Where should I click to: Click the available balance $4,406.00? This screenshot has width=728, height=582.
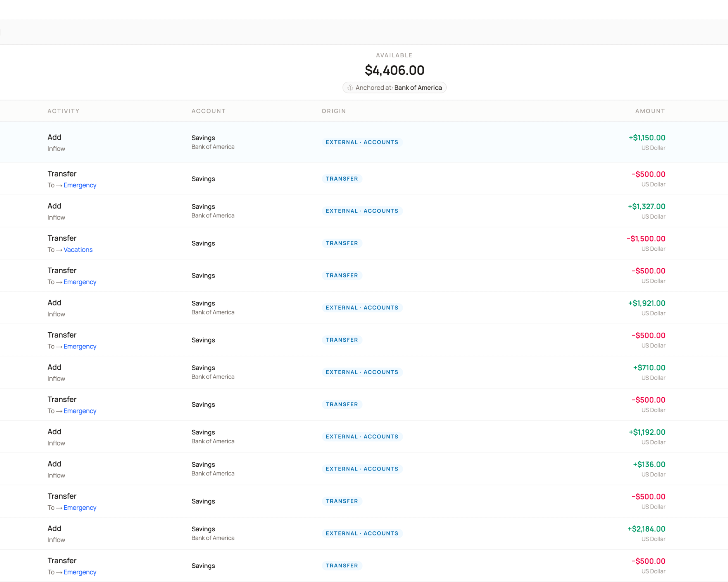point(394,70)
